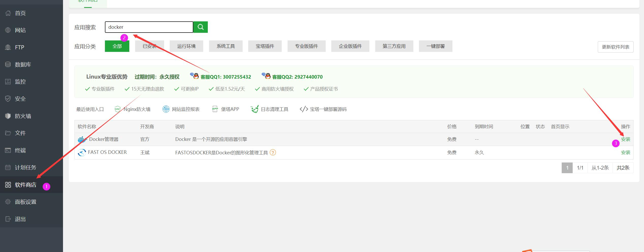Select the 运行环境 category filter
The height and width of the screenshot is (252, 644).
tap(186, 46)
